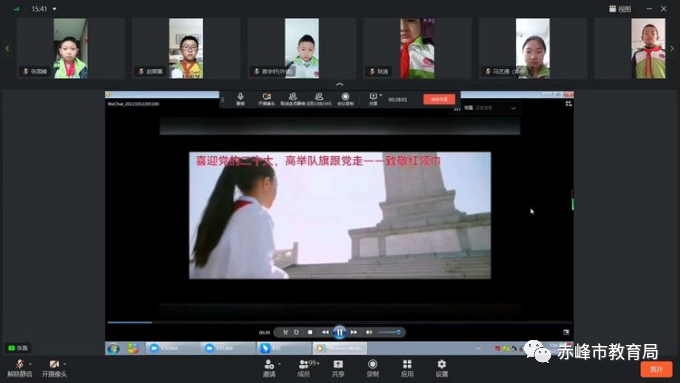Expand the microphone options arrow
681x383 pixels.
[30, 364]
